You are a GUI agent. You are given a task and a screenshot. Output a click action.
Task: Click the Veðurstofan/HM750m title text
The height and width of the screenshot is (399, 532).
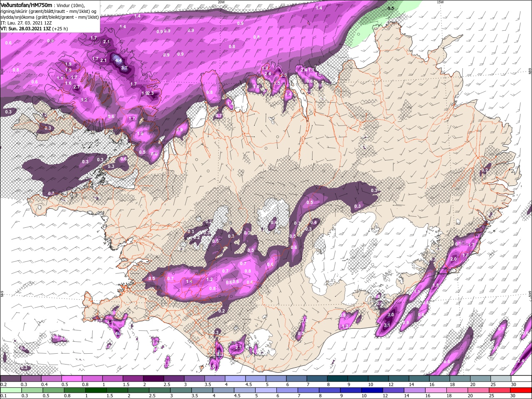tap(26, 5)
